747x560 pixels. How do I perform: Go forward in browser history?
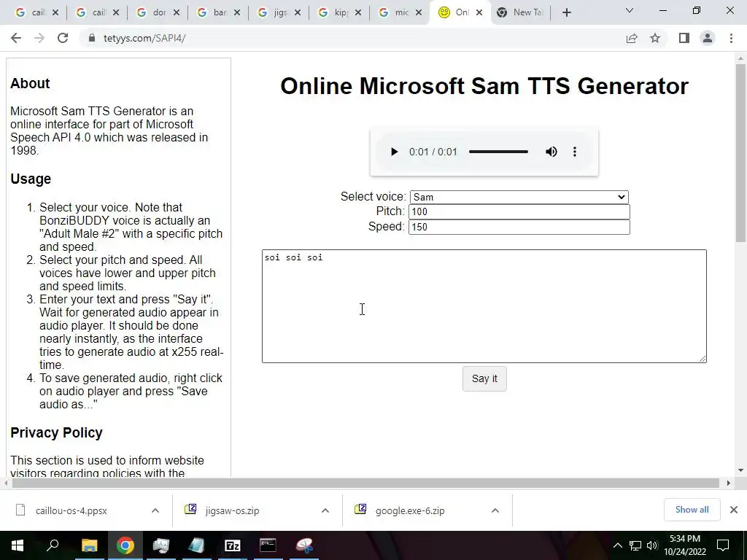click(x=39, y=38)
